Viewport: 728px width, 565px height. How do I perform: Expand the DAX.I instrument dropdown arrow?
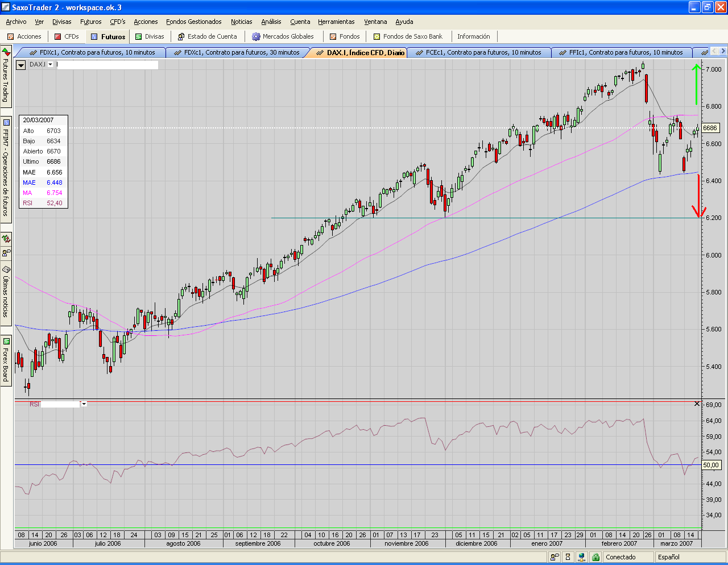[50, 65]
